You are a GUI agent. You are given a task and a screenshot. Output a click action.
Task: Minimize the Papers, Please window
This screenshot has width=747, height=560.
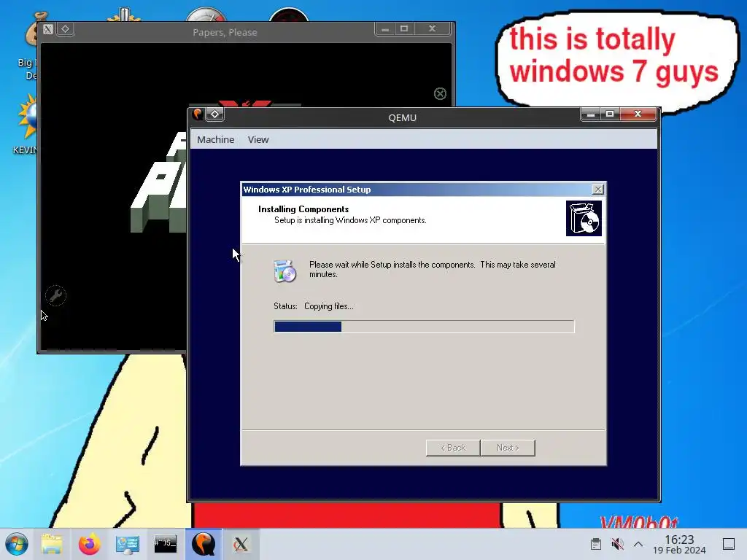point(385,29)
